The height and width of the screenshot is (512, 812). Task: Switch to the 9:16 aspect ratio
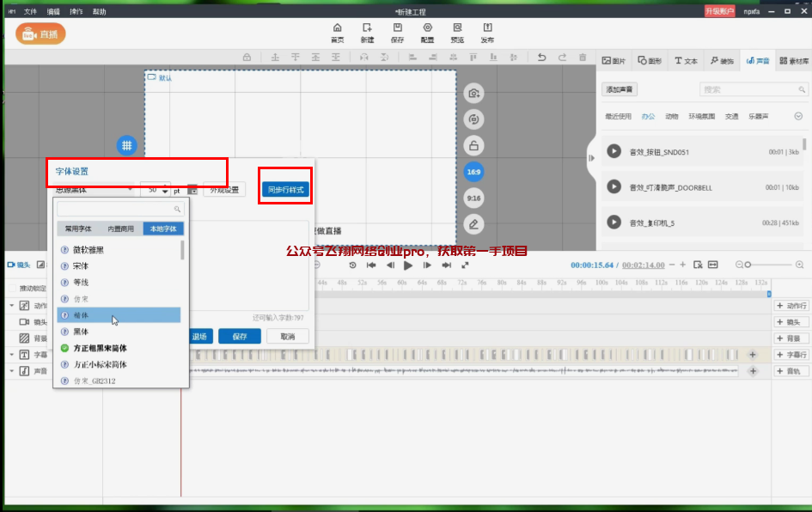pos(473,198)
